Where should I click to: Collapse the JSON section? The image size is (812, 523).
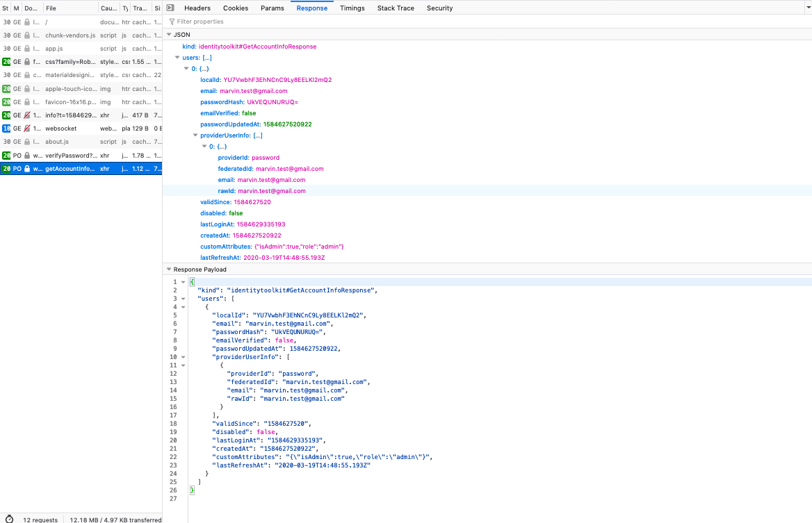point(168,35)
